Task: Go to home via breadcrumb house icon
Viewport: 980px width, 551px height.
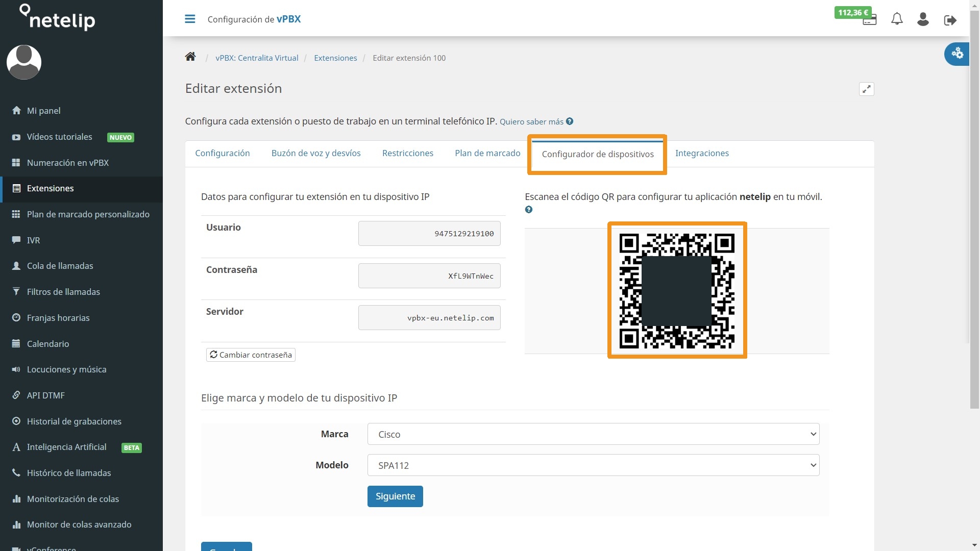Action: pos(190,57)
